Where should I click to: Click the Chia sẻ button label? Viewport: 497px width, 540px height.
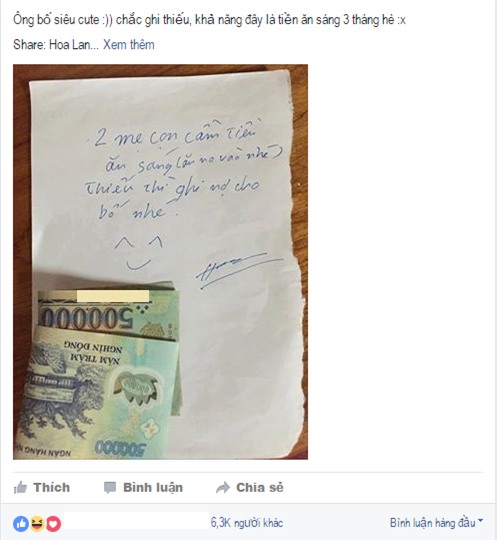[260, 487]
